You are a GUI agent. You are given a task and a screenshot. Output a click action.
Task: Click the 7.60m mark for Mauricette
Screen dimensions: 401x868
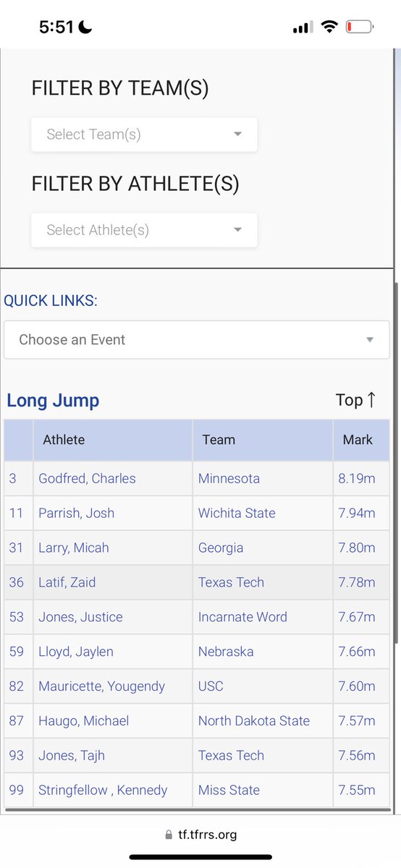pyautogui.click(x=357, y=686)
